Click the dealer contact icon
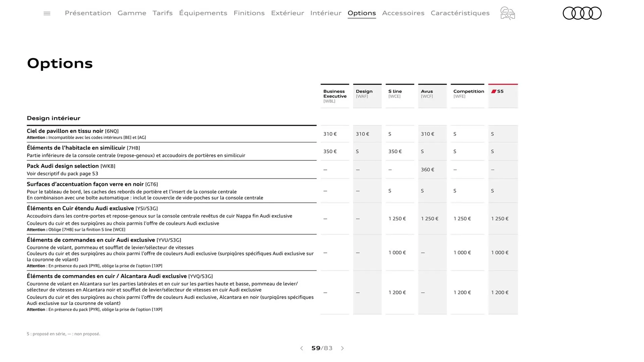The width and height of the screenshot is (644, 362). pos(507,13)
